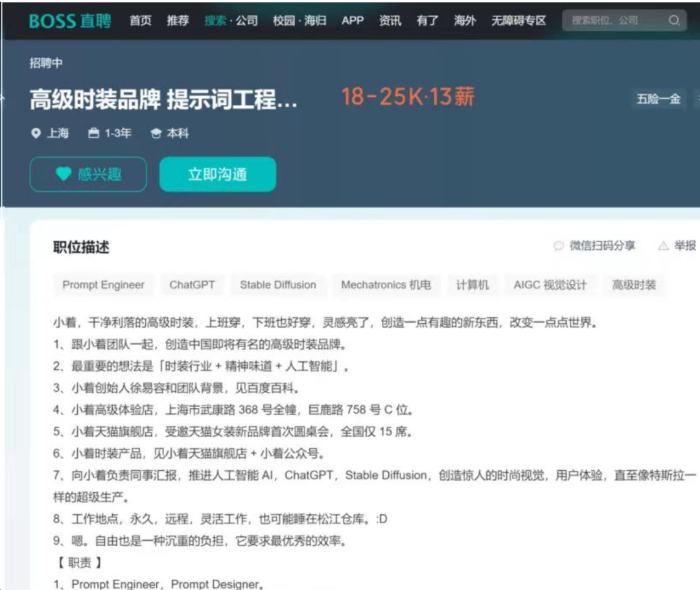Click the 立即沟通 button
Screen dimensions: 700x590
(x=218, y=174)
